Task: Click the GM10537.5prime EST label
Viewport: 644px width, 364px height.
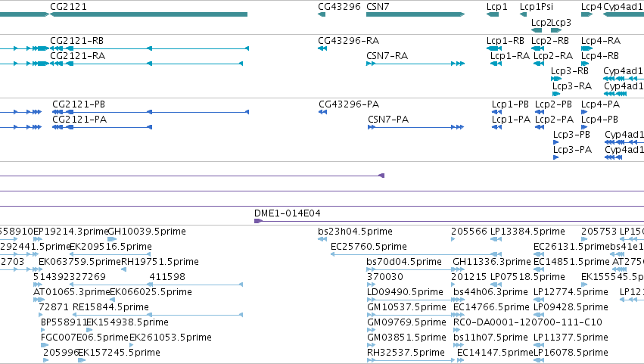Action: [x=406, y=307]
